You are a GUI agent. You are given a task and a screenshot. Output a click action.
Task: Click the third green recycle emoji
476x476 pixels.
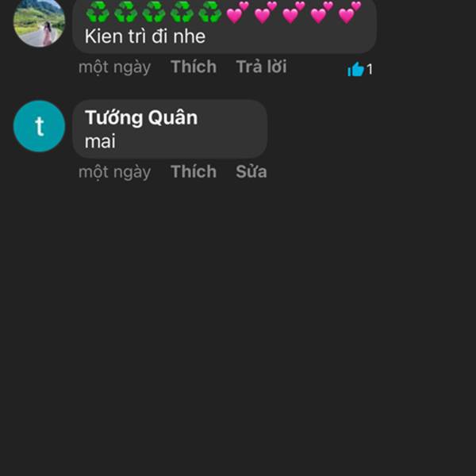coord(154,12)
